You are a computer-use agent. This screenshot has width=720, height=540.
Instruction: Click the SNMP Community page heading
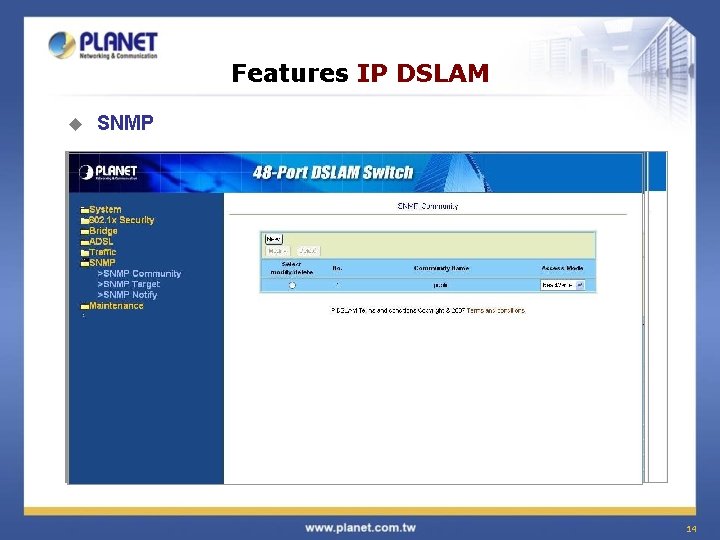tap(428, 206)
